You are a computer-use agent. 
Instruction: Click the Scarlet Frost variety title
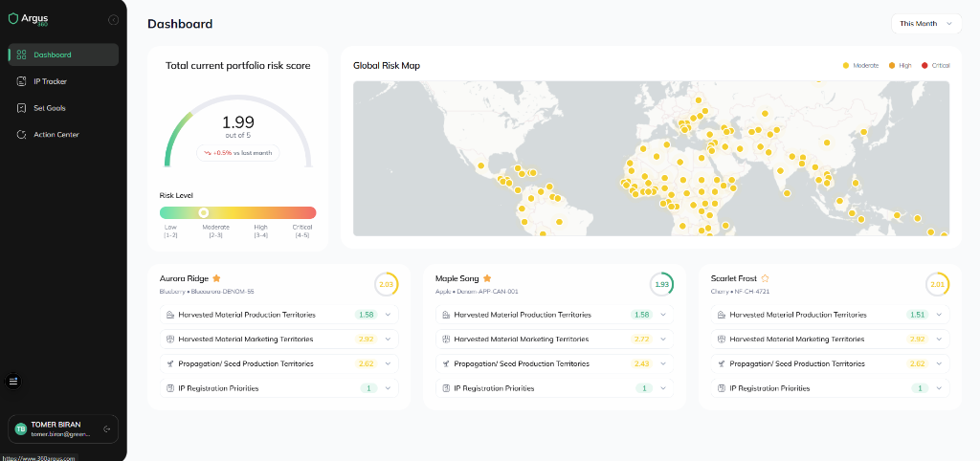733,278
